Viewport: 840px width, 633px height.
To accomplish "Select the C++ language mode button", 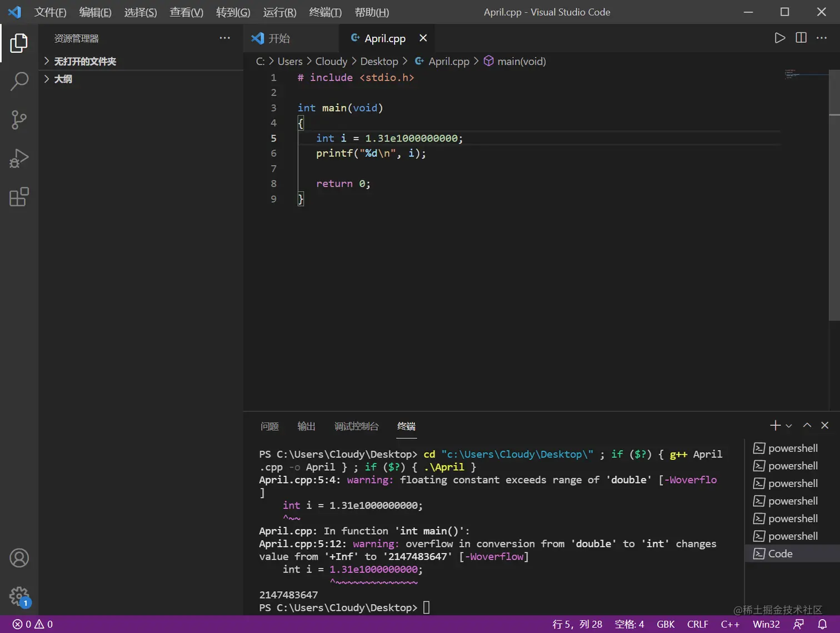I will (730, 624).
